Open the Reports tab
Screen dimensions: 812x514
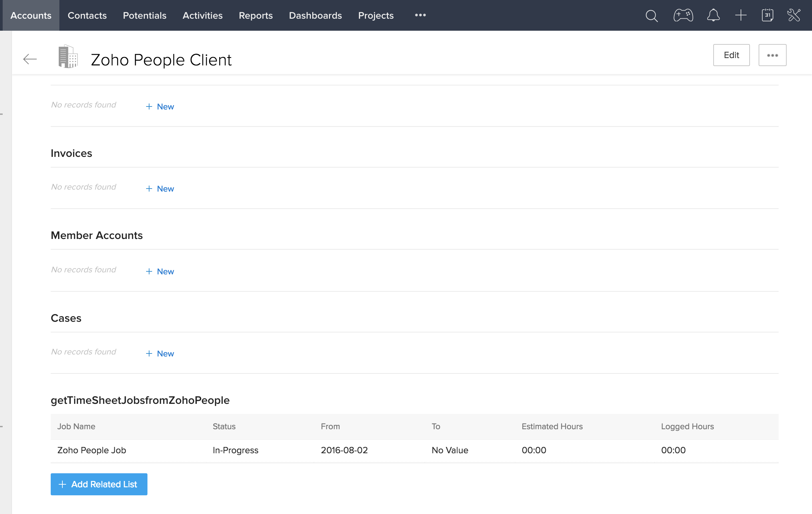(256, 15)
